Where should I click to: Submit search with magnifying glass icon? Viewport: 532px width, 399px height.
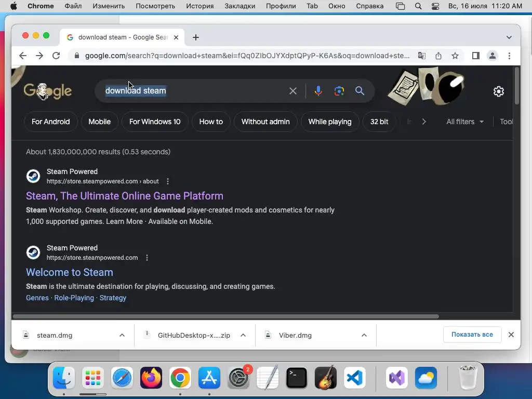pyautogui.click(x=360, y=90)
